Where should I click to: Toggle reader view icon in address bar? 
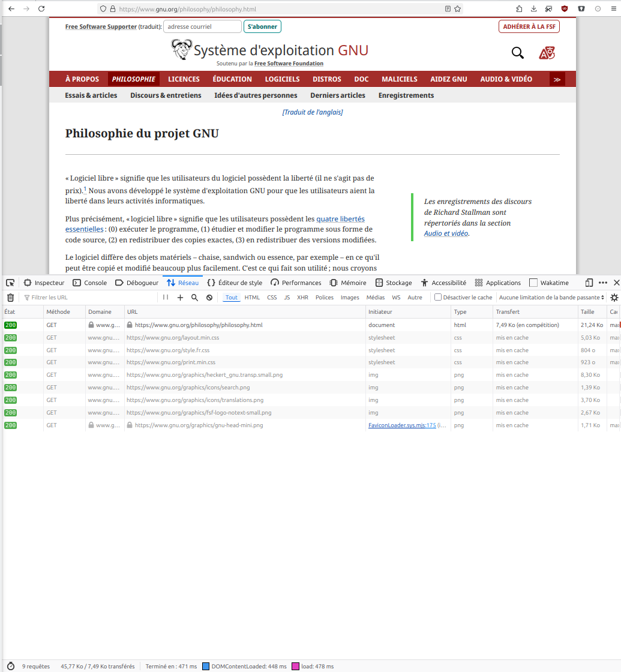(448, 8)
